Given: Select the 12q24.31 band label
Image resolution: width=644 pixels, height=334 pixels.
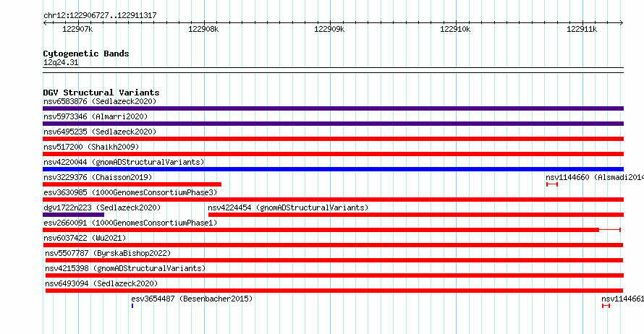Looking at the screenshot, I should point(61,62).
